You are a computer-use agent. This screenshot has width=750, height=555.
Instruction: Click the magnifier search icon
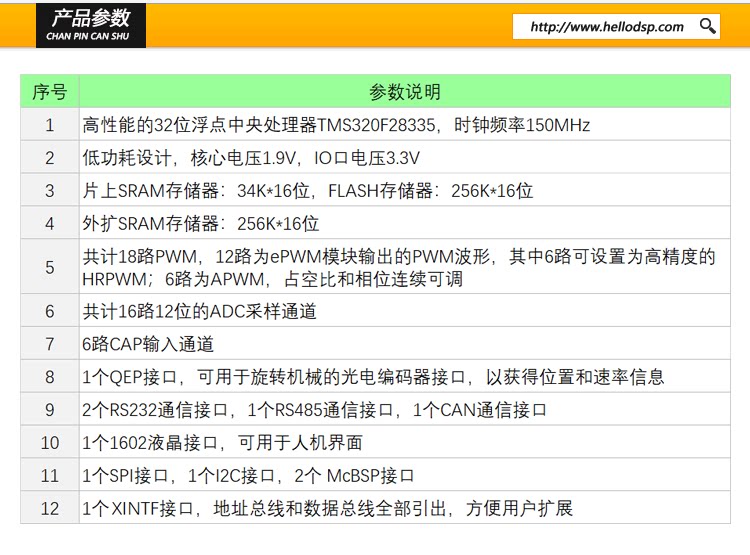coord(707,26)
